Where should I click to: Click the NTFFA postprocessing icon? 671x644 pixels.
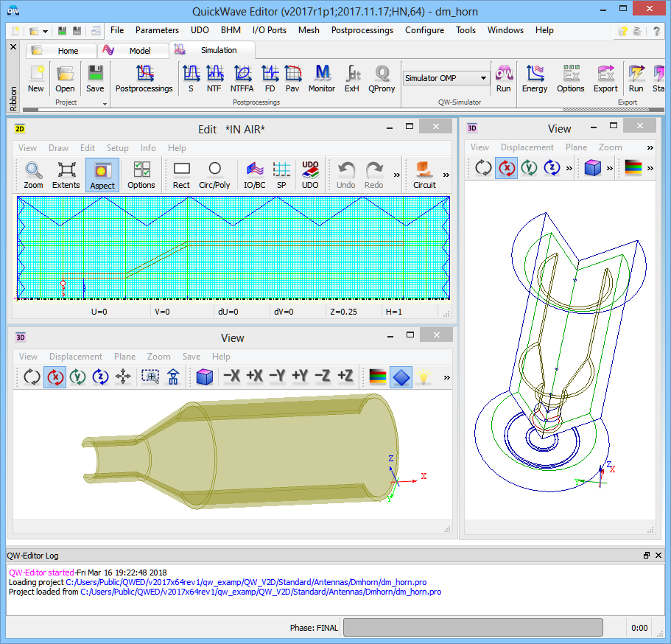(242, 79)
